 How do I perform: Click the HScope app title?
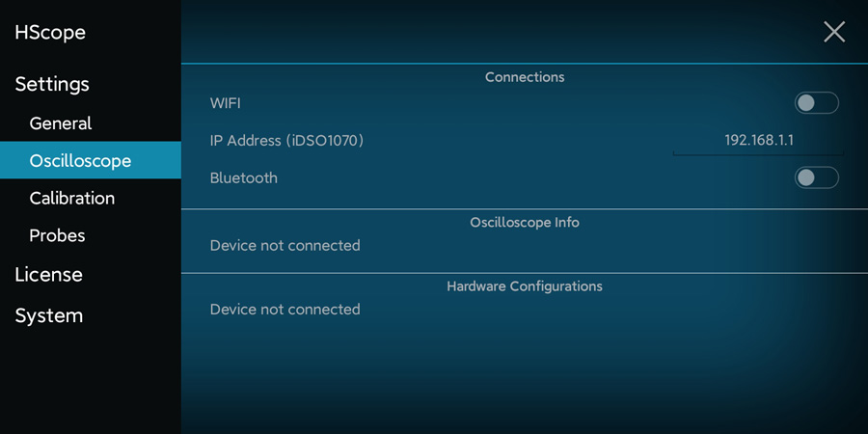(x=50, y=33)
